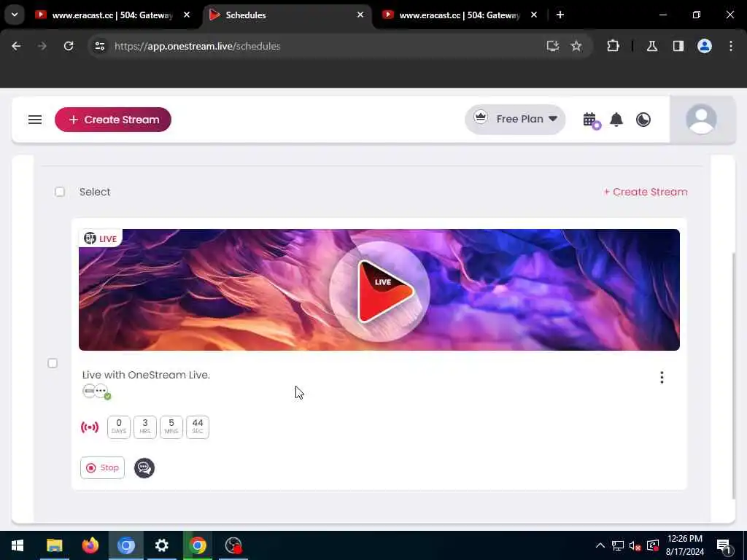The height and width of the screenshot is (560, 747).
Task: Click the + Create Stream link
Action: click(646, 192)
